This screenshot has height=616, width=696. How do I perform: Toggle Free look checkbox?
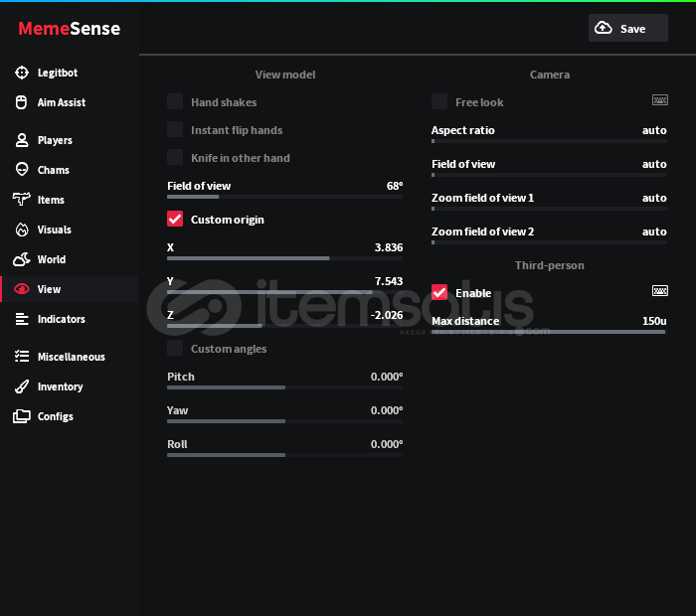click(x=439, y=101)
